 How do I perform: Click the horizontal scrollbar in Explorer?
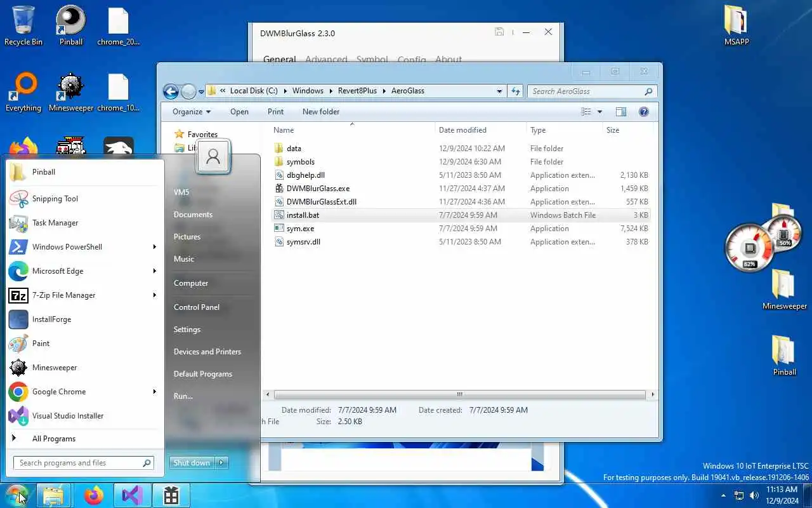(459, 394)
